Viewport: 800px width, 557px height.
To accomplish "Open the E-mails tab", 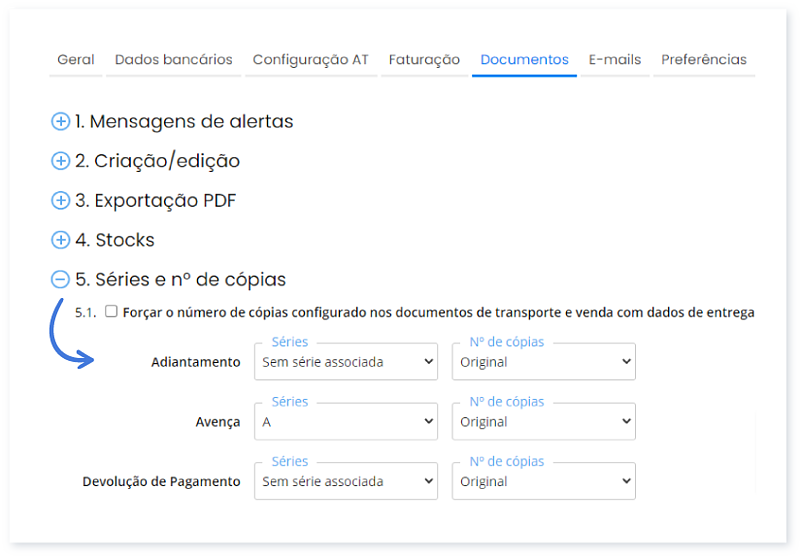I will (615, 60).
